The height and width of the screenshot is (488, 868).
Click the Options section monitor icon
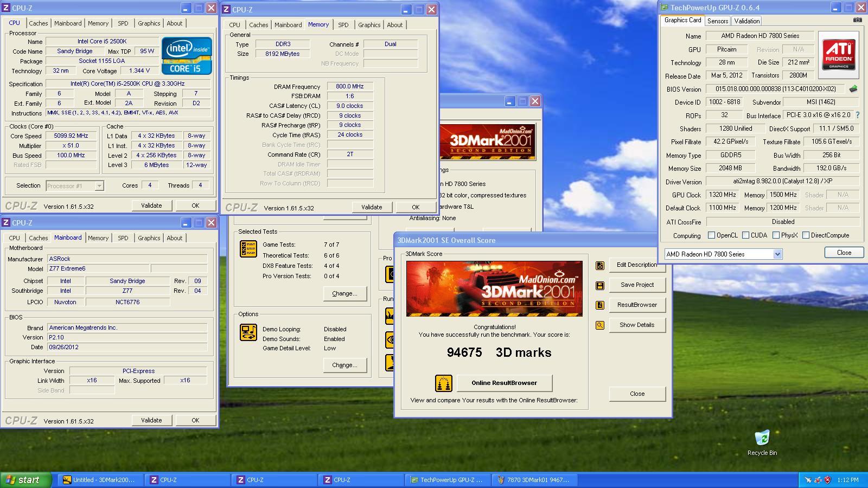pyautogui.click(x=248, y=332)
